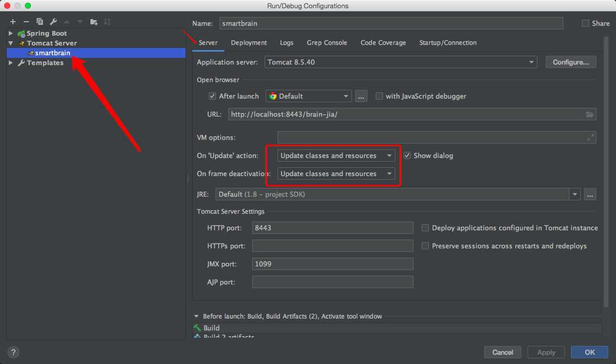Expand the VM options field editor icon
The width and height of the screenshot is (616, 364).
[590, 137]
